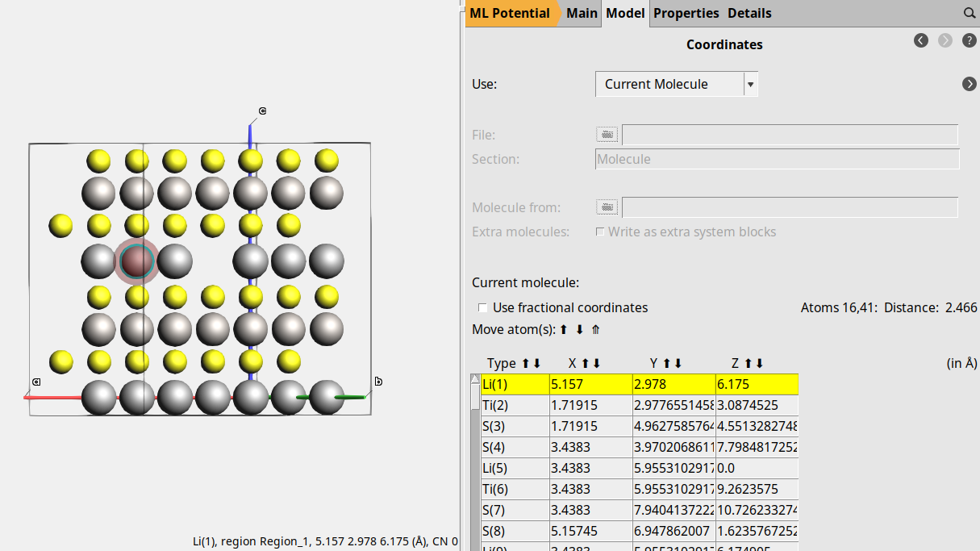Open the Current Molecule dropdown
Viewport: 980px width, 551px height.
(x=676, y=84)
